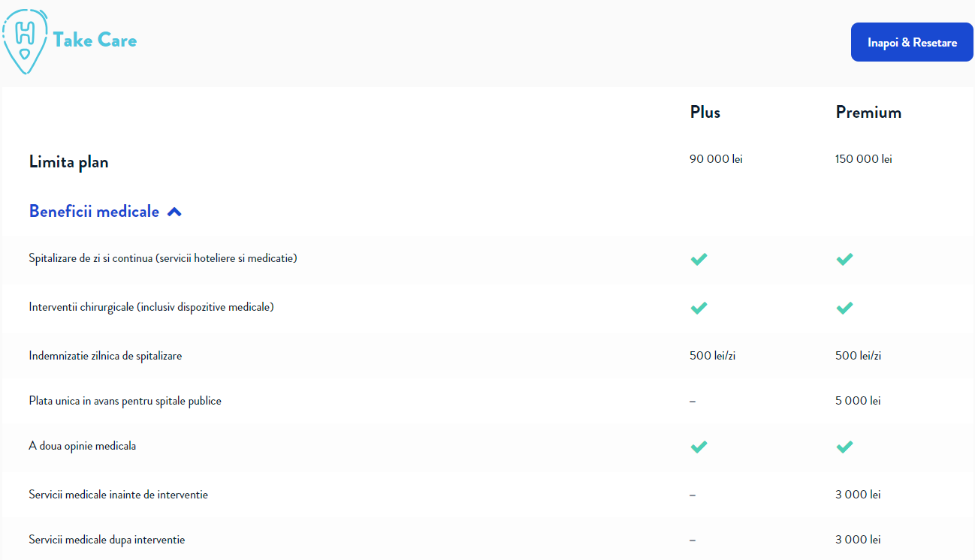Click the Take Care brand name text
This screenshot has width=975, height=560.
[95, 40]
